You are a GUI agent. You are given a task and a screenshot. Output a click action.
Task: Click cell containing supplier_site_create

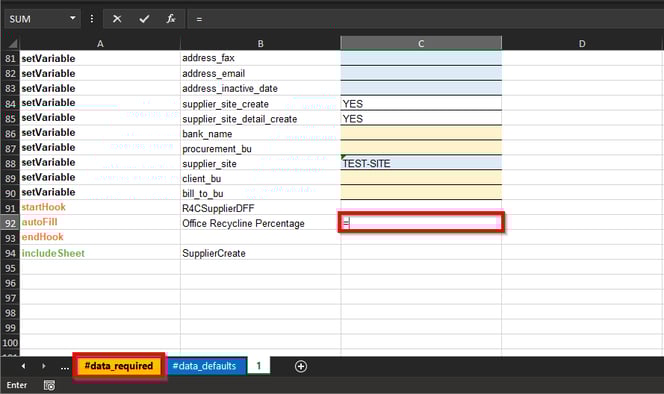pyautogui.click(x=260, y=104)
